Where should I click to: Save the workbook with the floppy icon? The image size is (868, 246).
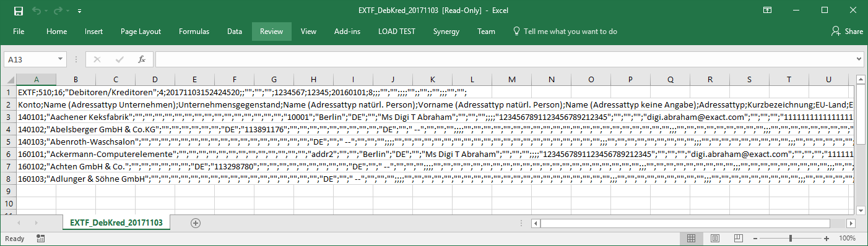(x=19, y=11)
